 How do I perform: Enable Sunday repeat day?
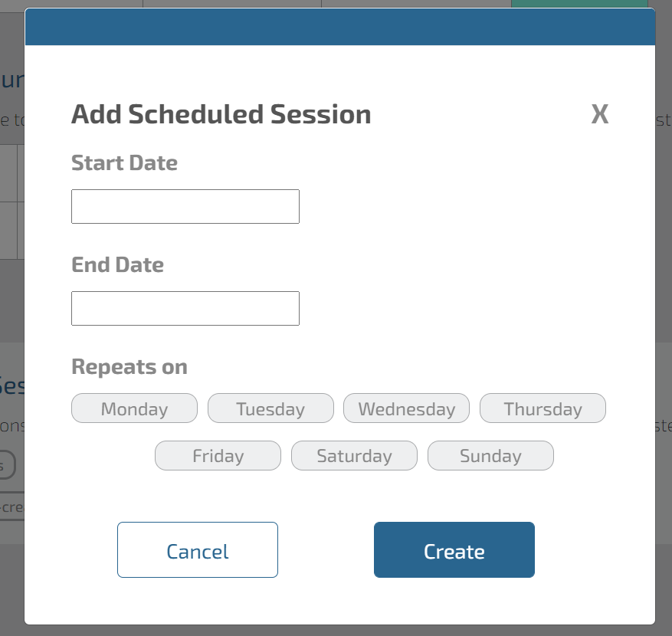tap(490, 456)
